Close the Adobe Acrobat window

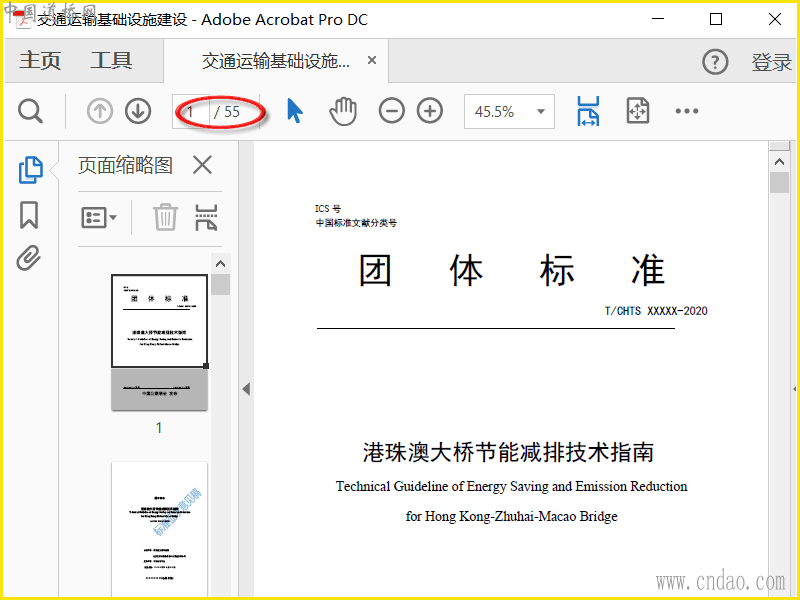[x=774, y=19]
